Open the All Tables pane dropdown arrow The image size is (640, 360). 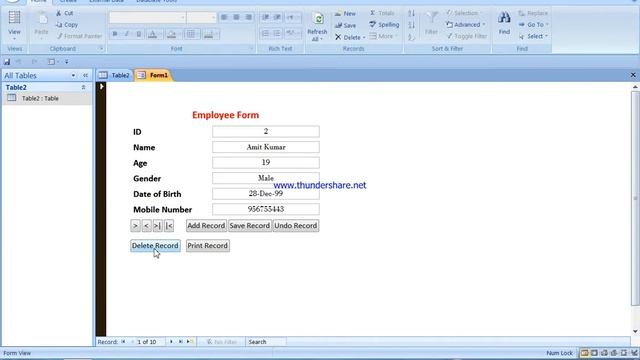(73, 76)
